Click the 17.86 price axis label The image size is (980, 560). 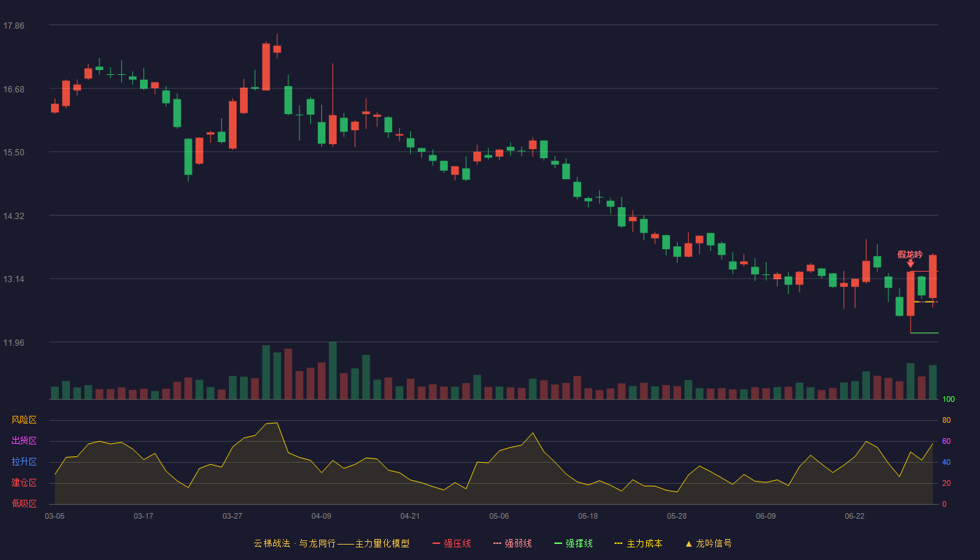pos(13,26)
